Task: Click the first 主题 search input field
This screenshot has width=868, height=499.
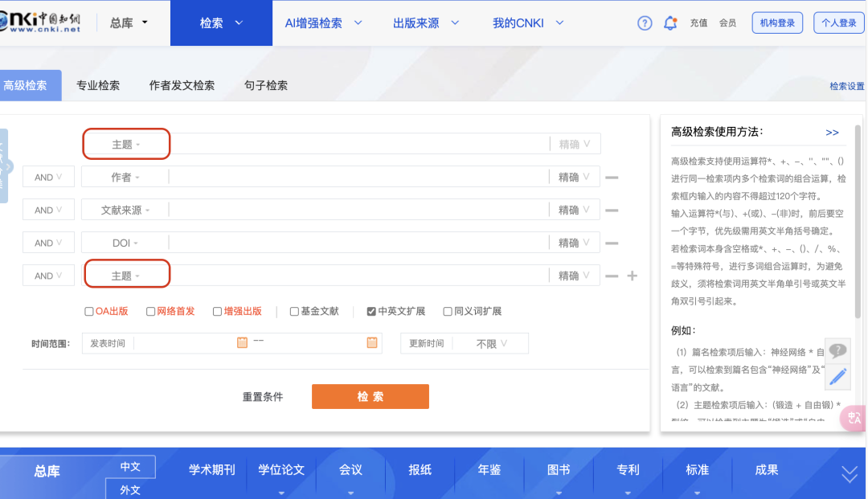Action: coord(360,145)
